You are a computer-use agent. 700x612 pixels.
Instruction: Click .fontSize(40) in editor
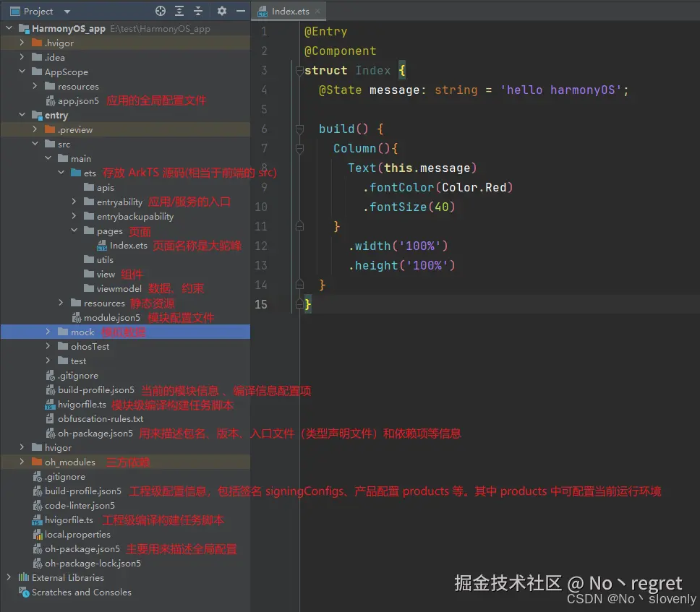pos(409,207)
